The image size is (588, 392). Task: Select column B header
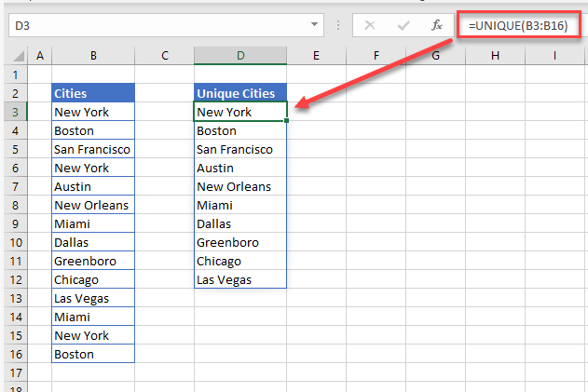(93, 57)
